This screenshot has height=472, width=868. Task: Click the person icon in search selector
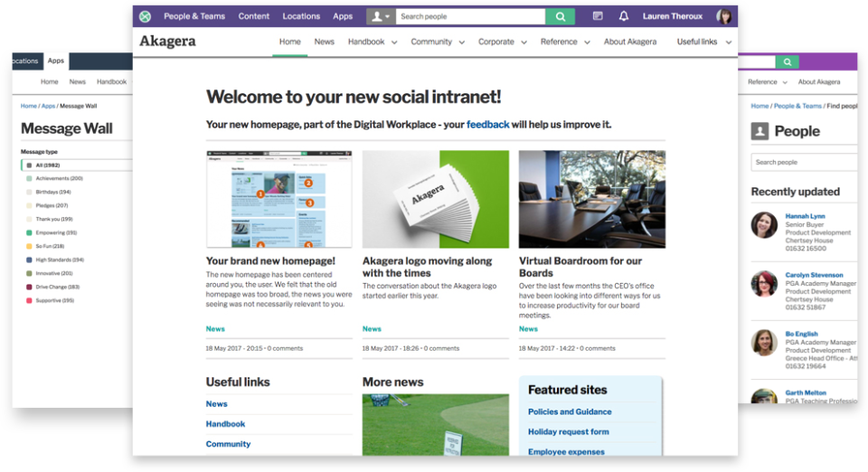pyautogui.click(x=376, y=16)
